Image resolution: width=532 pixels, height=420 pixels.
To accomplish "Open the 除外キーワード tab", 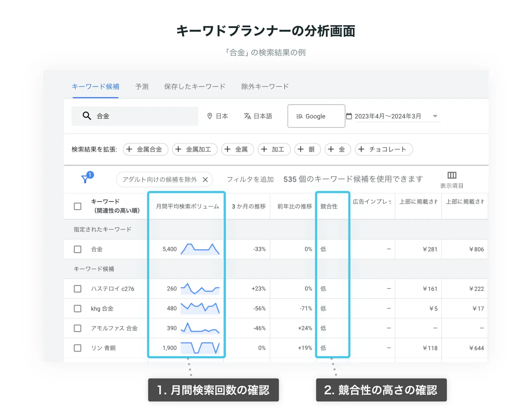I will point(265,87).
